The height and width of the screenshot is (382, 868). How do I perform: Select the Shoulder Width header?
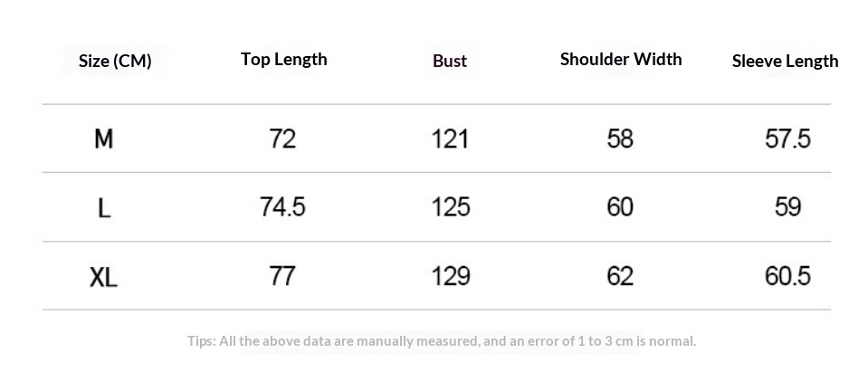point(621,60)
